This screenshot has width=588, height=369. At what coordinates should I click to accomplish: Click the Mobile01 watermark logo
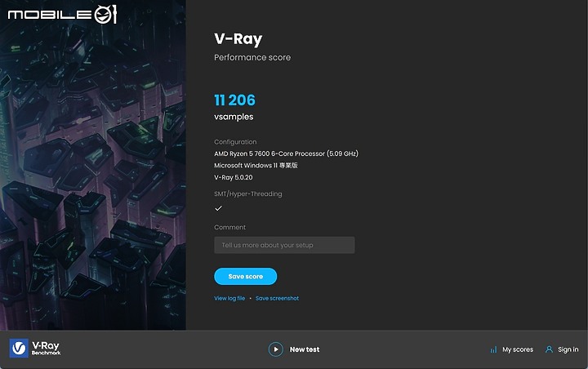[62, 14]
